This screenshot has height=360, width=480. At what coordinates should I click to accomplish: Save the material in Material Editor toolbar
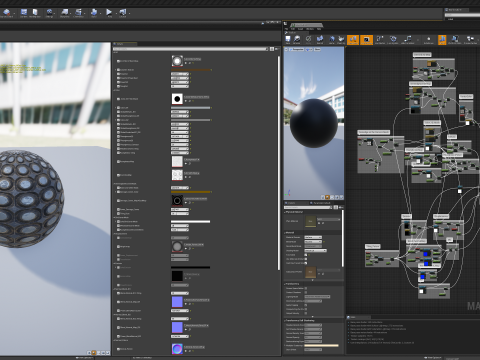(288, 40)
